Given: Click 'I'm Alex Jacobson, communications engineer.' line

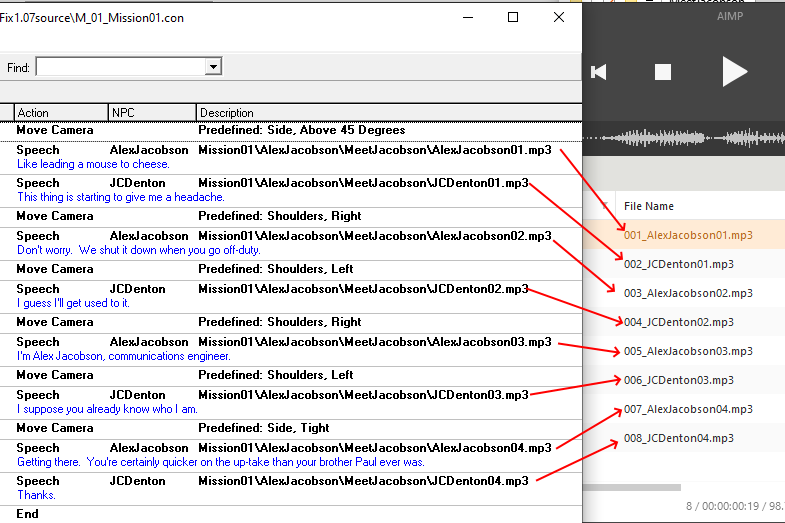Looking at the screenshot, I should (124, 356).
